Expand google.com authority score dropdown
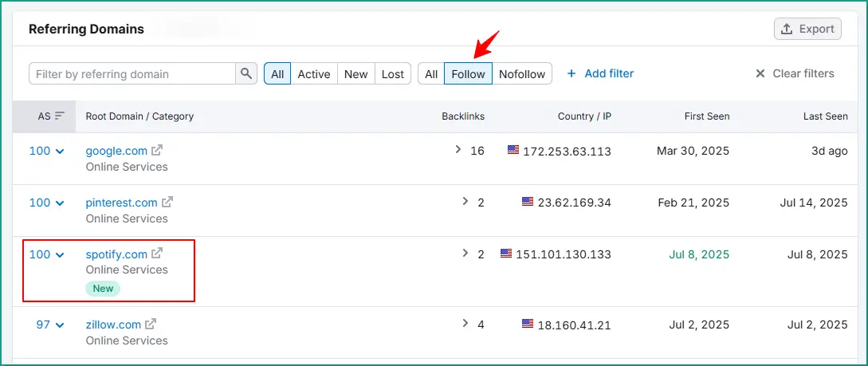 [x=60, y=152]
